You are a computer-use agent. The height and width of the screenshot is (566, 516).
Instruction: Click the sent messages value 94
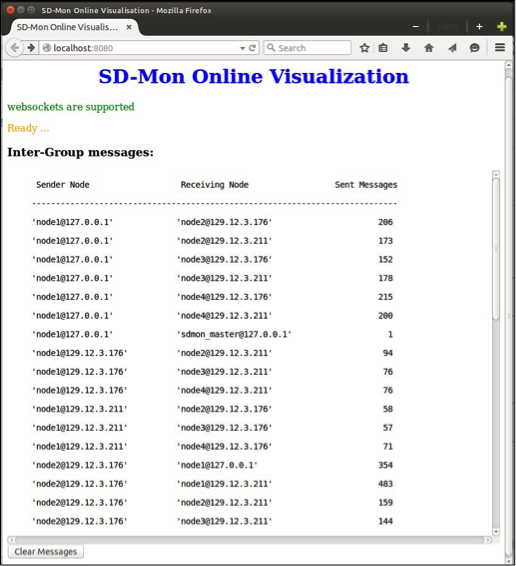388,353
